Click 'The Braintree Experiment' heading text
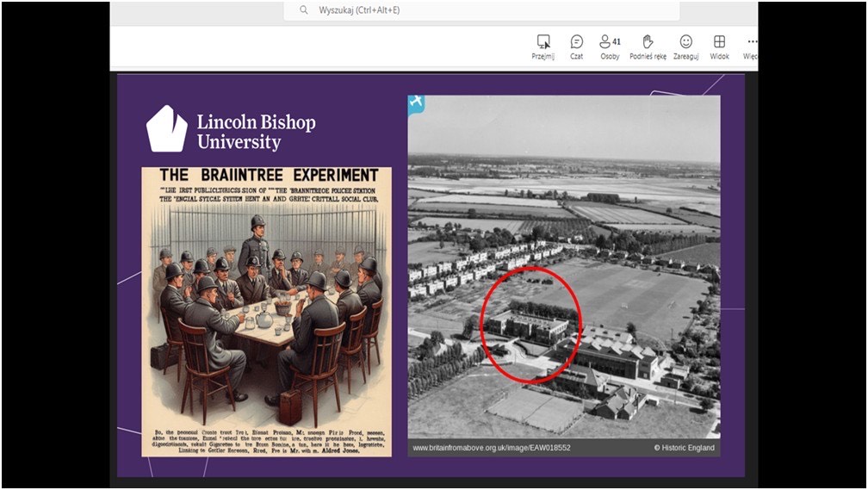The image size is (868, 490). 266,175
